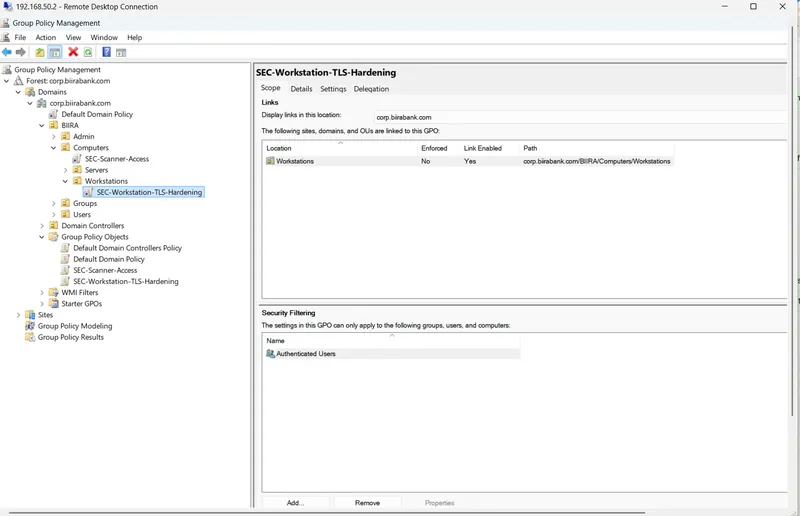This screenshot has height=516, width=800.
Task: Go back with the blue back arrow
Action: pyautogui.click(x=7, y=52)
